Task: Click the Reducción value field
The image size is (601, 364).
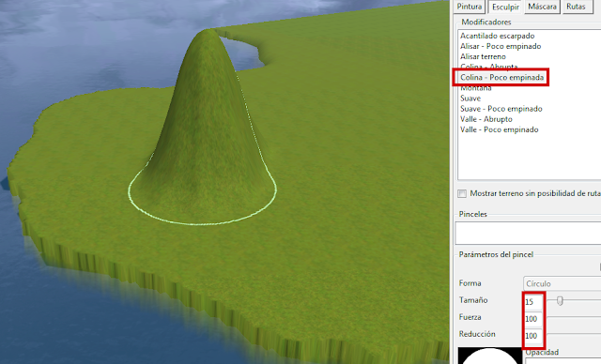Action: pyautogui.click(x=533, y=336)
